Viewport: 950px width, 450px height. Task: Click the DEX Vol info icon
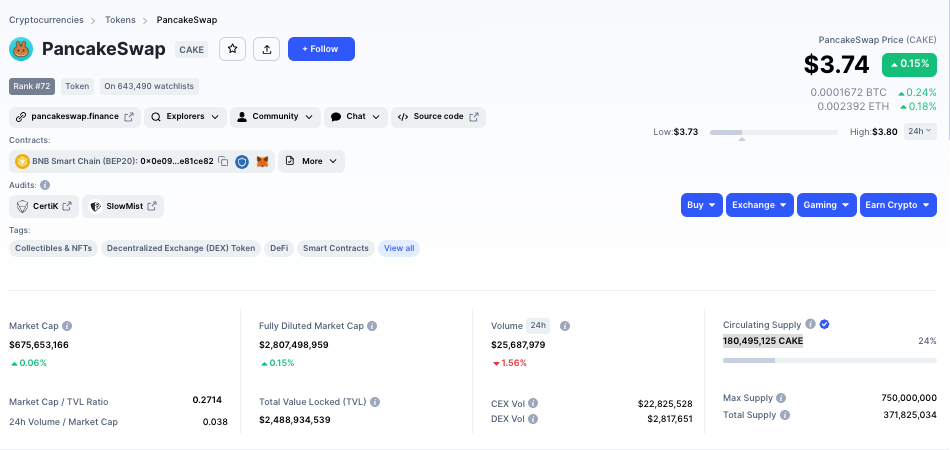pyautogui.click(x=533, y=419)
